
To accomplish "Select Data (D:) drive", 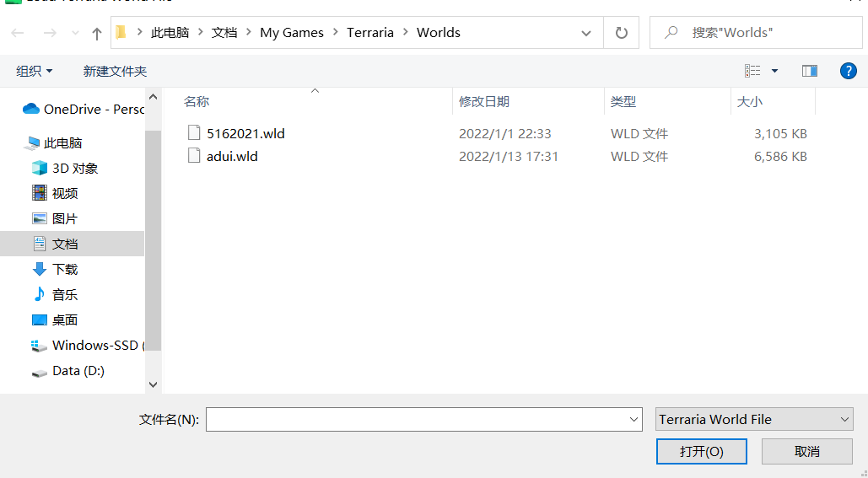I will tap(78, 370).
